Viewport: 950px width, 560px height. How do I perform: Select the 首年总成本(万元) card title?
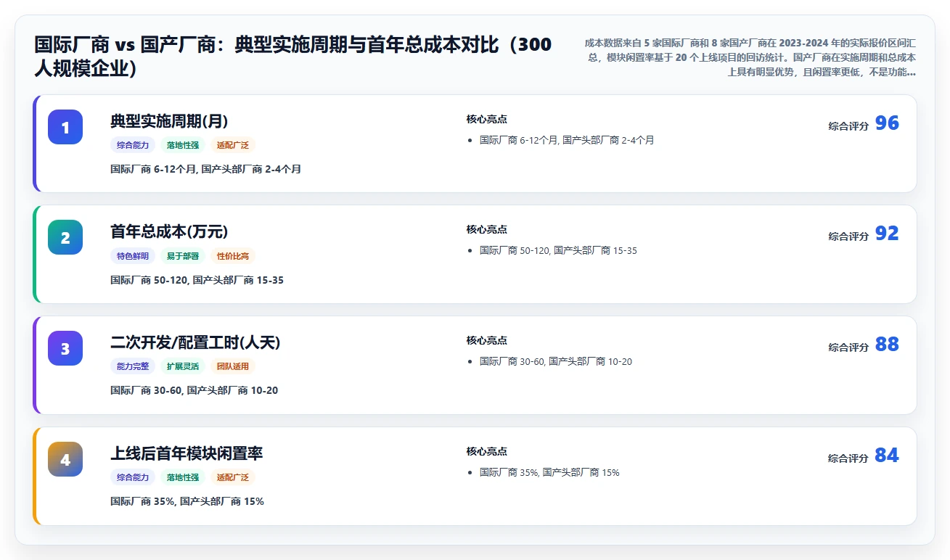pyautogui.click(x=169, y=231)
